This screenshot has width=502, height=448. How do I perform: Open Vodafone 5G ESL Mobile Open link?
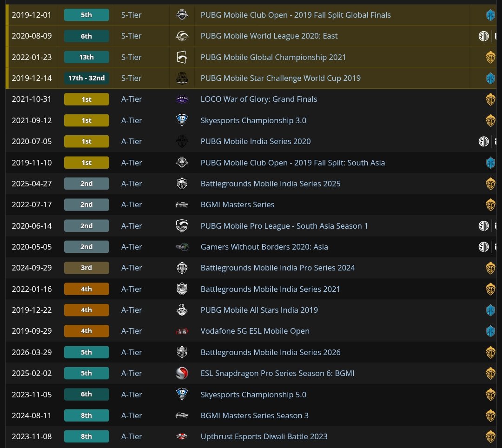click(255, 331)
